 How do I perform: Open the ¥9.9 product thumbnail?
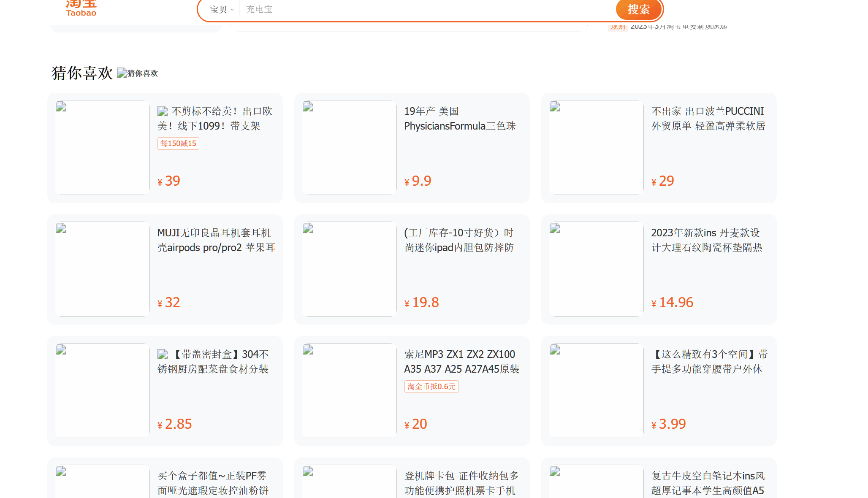pyautogui.click(x=349, y=147)
